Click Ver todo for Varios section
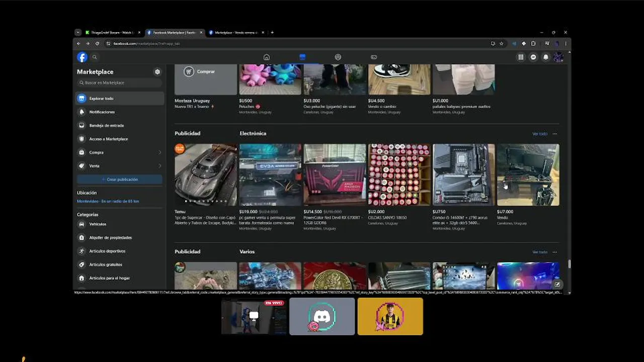Viewport: 644px width, 362px height. tap(540, 252)
